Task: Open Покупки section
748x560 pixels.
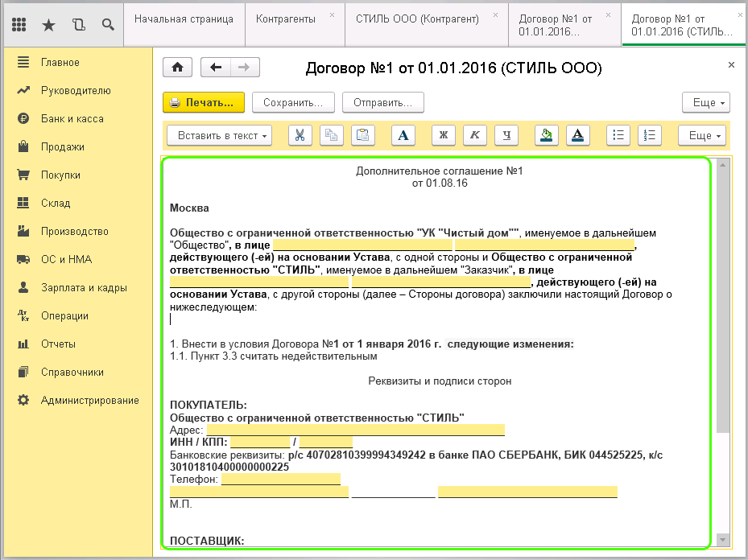Action: click(60, 175)
